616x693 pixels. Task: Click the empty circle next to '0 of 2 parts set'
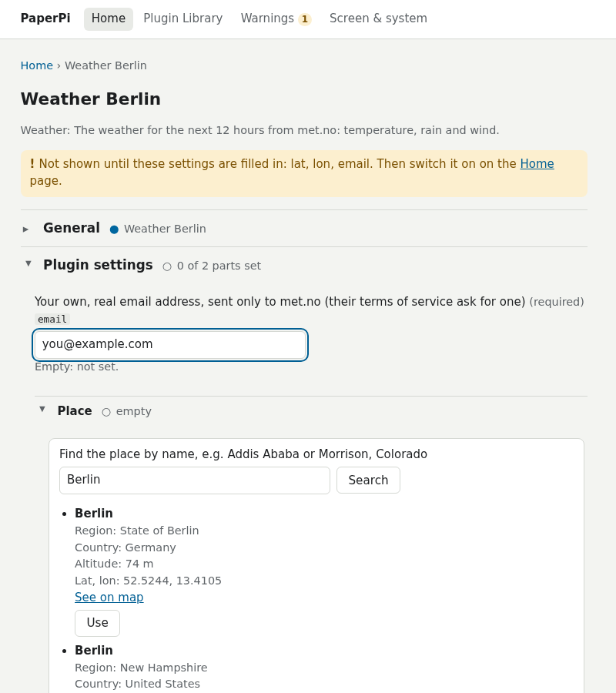tap(167, 266)
